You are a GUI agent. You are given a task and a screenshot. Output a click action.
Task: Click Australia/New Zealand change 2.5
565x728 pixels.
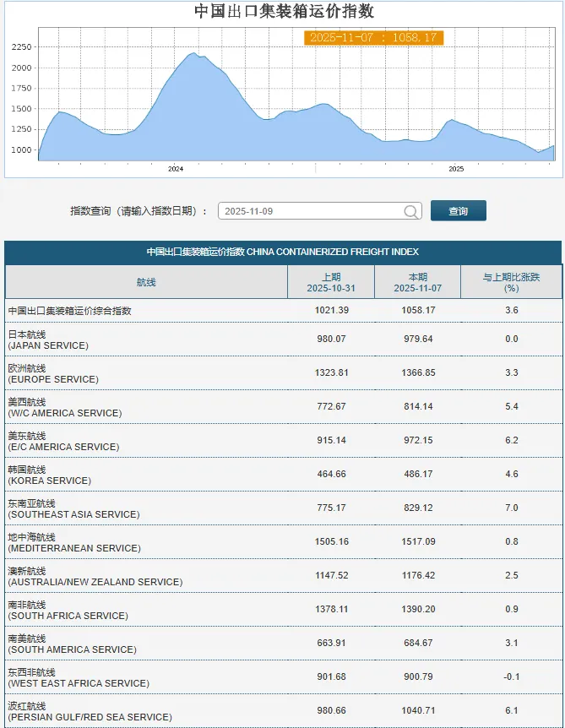coord(512,575)
